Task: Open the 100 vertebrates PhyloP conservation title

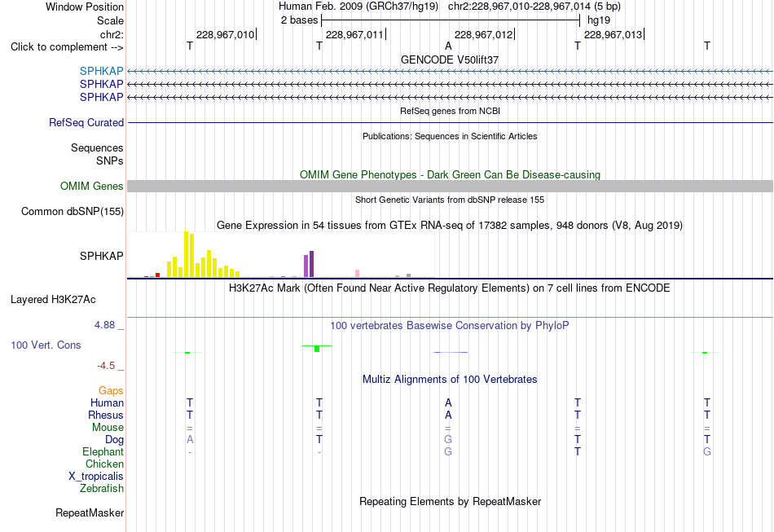Action: coord(450,326)
